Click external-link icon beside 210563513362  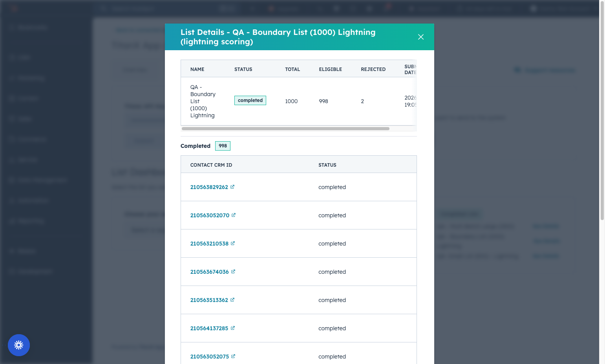click(x=232, y=300)
